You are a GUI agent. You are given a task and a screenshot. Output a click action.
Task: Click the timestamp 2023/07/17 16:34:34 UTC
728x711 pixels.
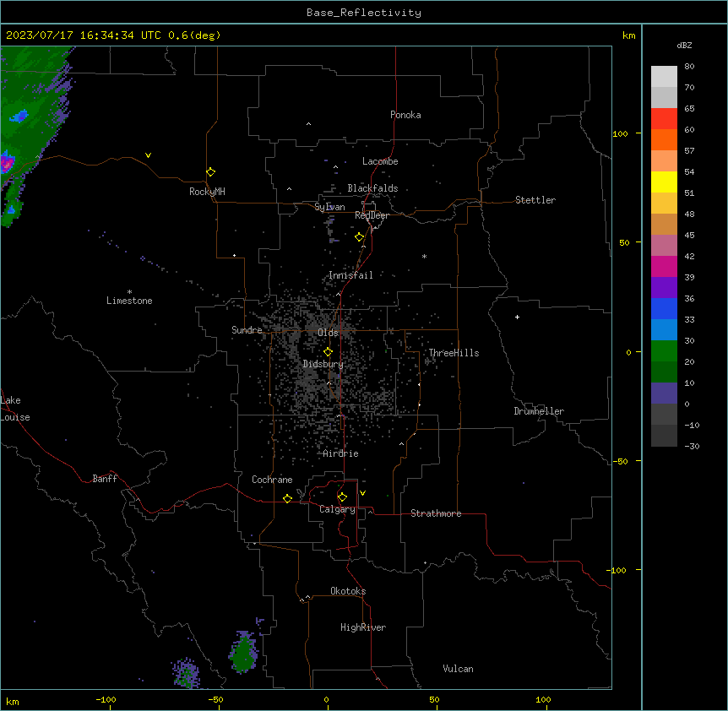83,35
